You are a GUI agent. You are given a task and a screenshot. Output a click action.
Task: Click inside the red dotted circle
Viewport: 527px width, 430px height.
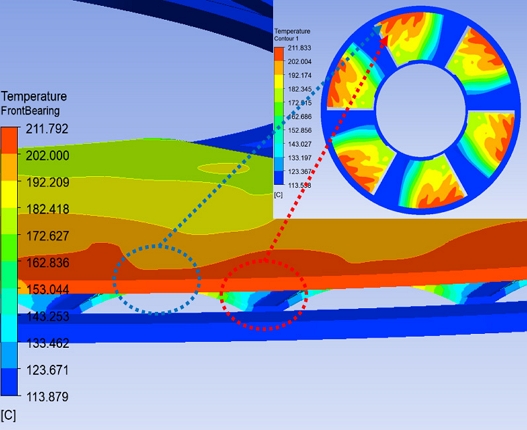pyautogui.click(x=264, y=295)
